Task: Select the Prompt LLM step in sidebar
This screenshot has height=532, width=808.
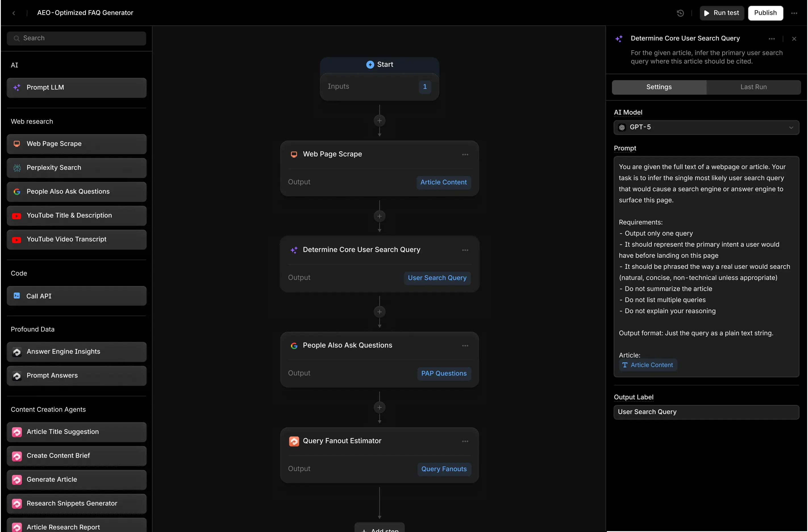Action: pos(76,87)
